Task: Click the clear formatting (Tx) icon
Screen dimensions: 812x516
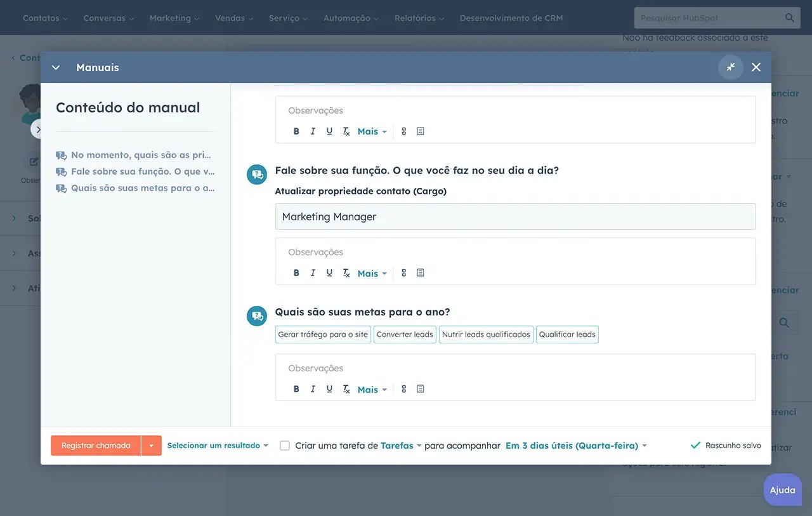Action: click(x=346, y=389)
